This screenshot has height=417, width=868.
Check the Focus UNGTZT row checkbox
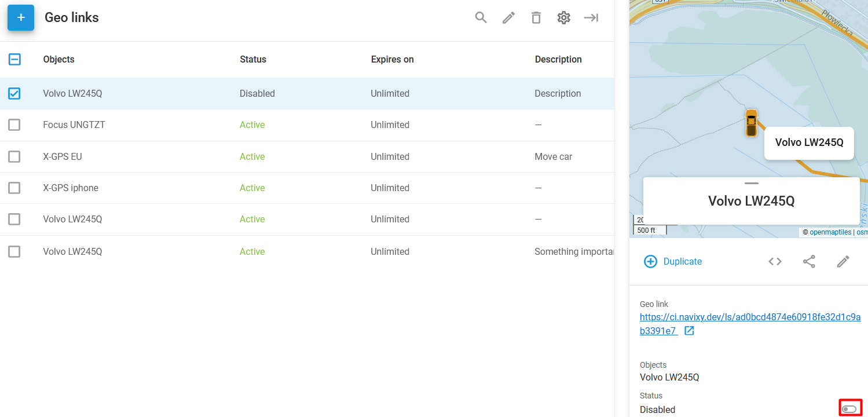tap(14, 125)
